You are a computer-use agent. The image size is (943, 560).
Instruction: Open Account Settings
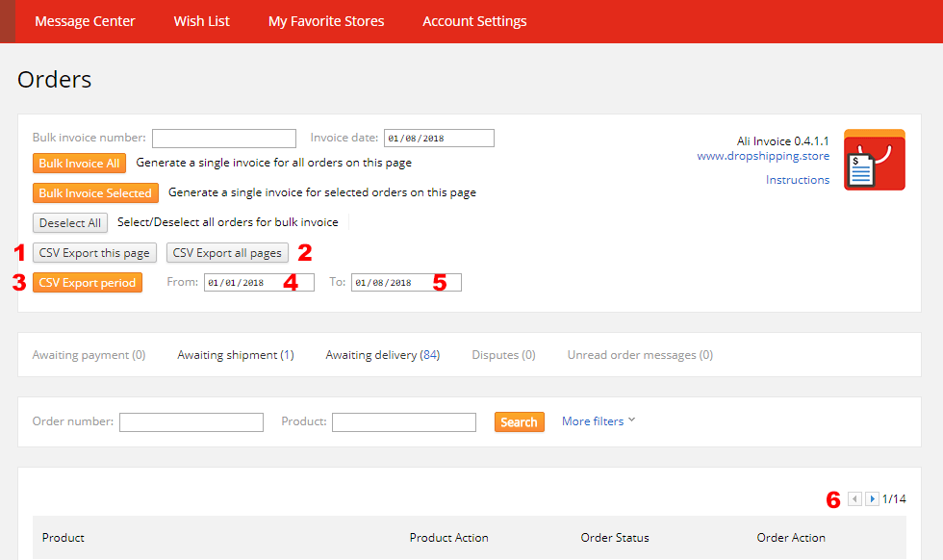[x=474, y=21]
